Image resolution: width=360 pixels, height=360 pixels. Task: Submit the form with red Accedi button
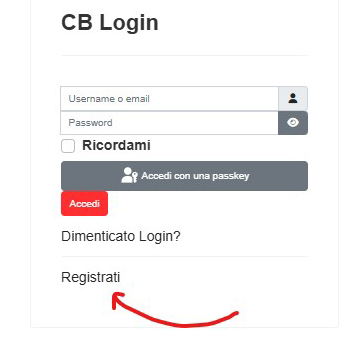84,203
